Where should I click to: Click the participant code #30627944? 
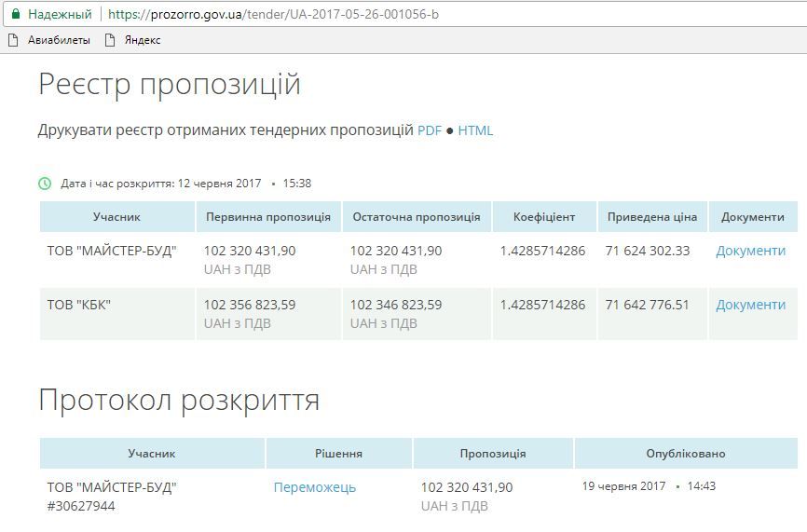click(x=81, y=506)
